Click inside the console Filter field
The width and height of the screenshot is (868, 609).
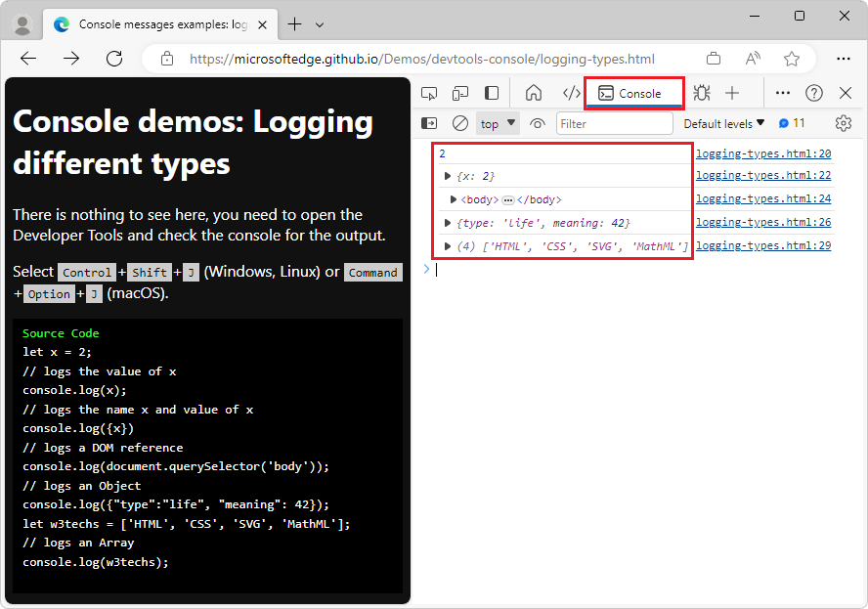tap(615, 123)
